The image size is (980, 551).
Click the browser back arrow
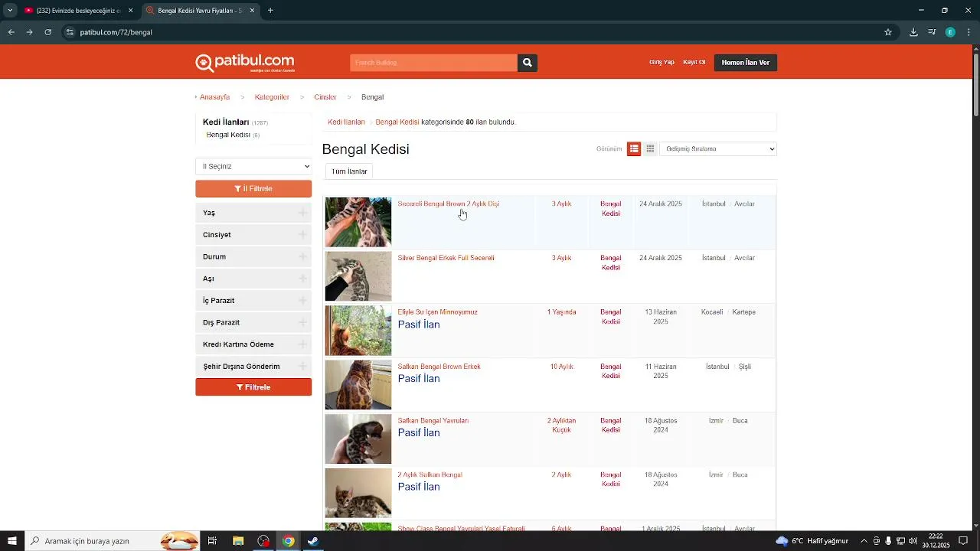point(11,32)
